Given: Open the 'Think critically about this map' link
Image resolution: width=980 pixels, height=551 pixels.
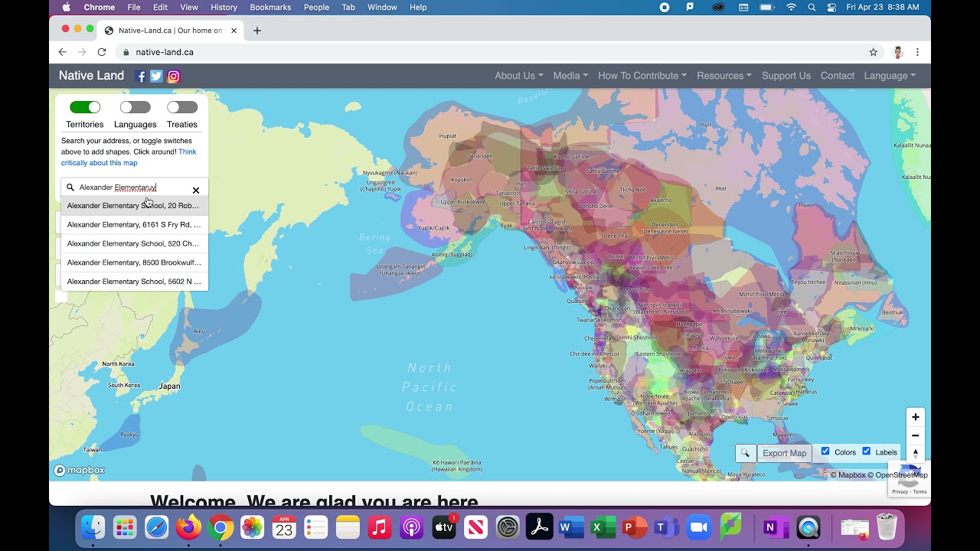Looking at the screenshot, I should coord(129,157).
